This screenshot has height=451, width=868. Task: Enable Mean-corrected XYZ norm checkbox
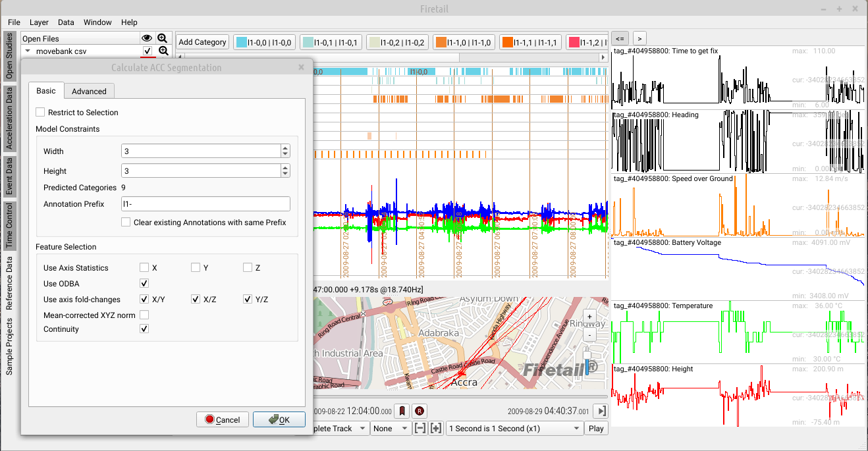(144, 315)
